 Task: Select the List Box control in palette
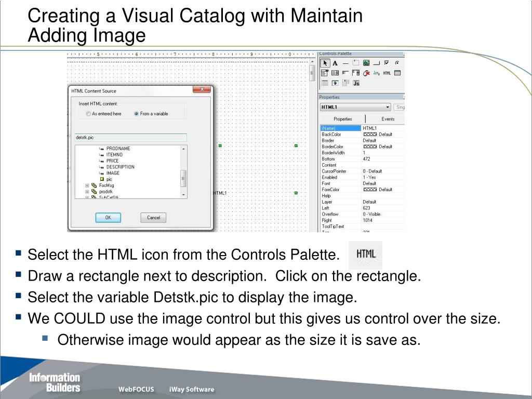[335, 73]
